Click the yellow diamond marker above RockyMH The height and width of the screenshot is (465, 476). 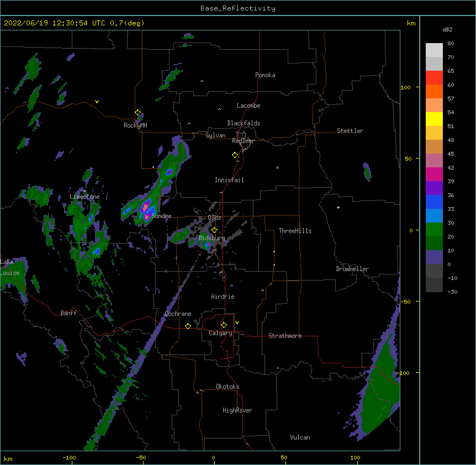138,113
